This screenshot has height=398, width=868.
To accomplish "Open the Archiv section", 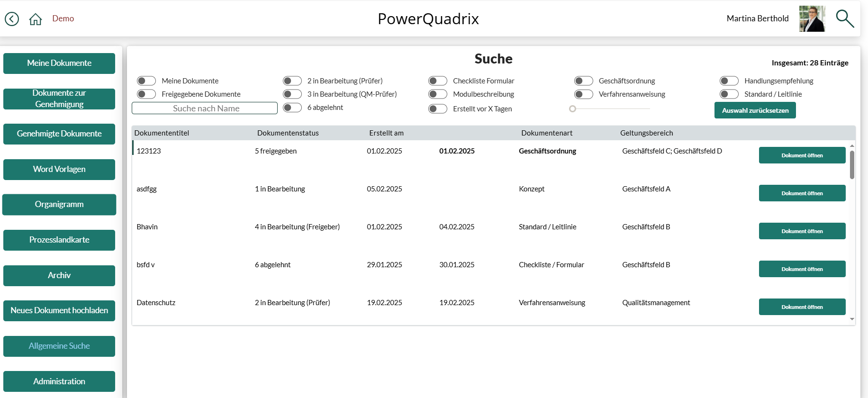I will coord(59,276).
